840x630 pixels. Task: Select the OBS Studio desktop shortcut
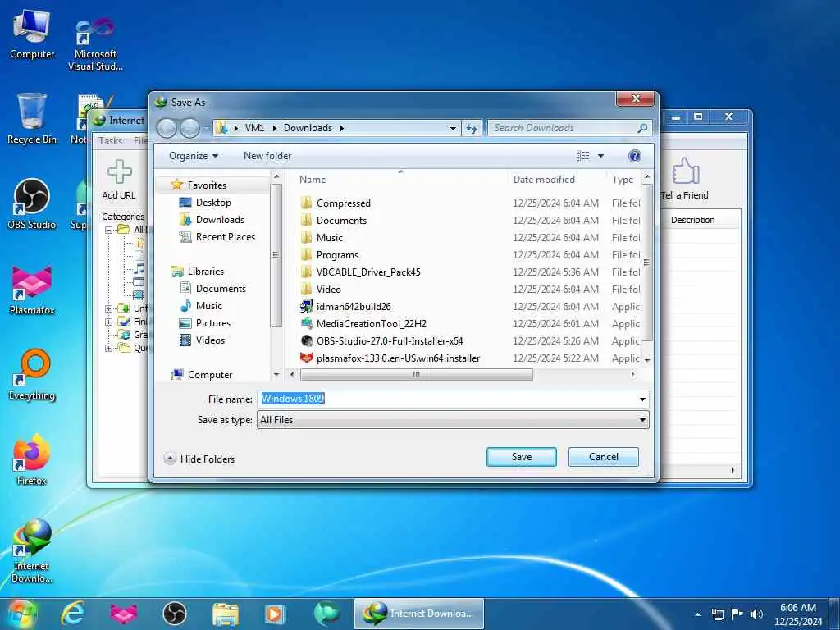coord(32,204)
